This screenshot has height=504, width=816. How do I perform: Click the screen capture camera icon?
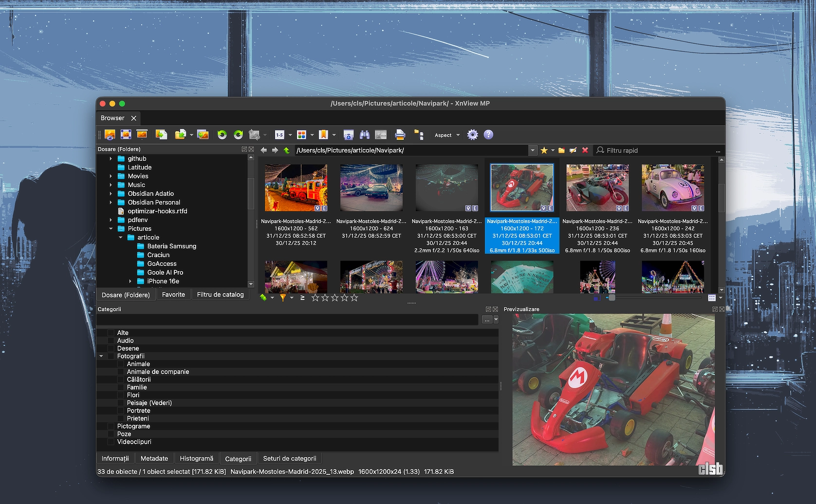(348, 135)
